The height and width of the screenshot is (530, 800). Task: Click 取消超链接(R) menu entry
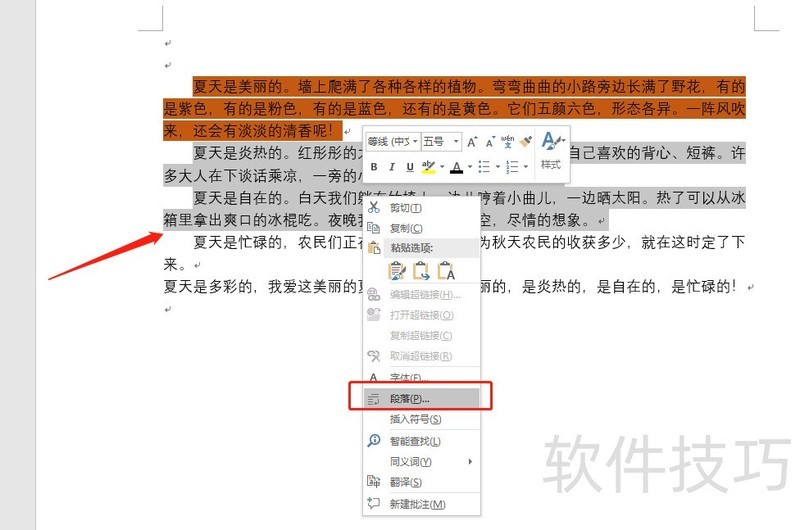pos(421,356)
